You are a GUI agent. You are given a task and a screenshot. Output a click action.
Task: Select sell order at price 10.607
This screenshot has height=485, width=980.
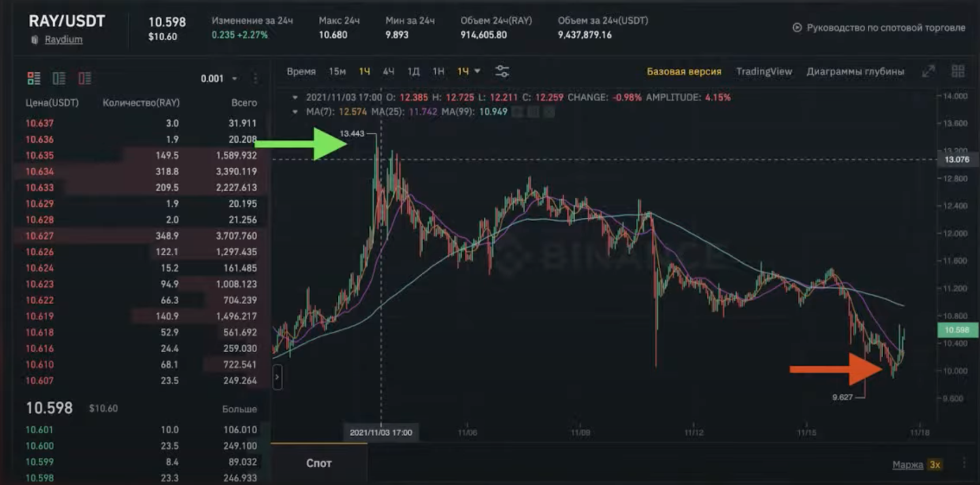point(141,381)
